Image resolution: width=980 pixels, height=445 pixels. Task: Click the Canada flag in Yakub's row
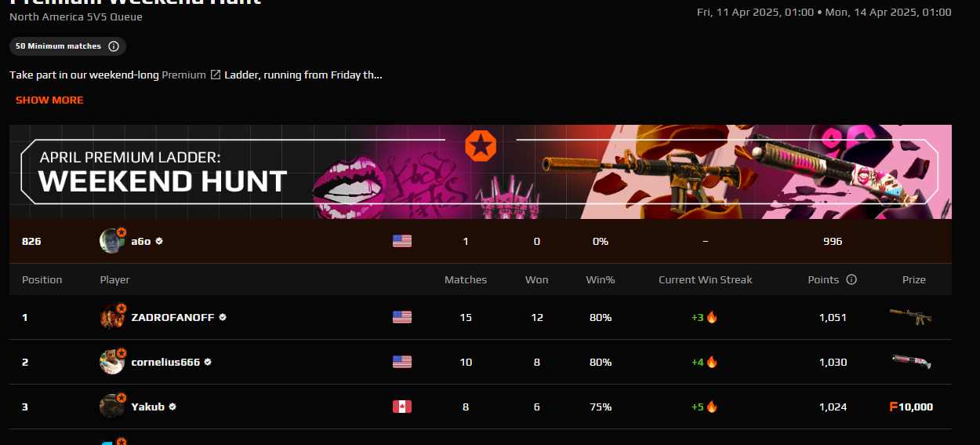[402, 407]
